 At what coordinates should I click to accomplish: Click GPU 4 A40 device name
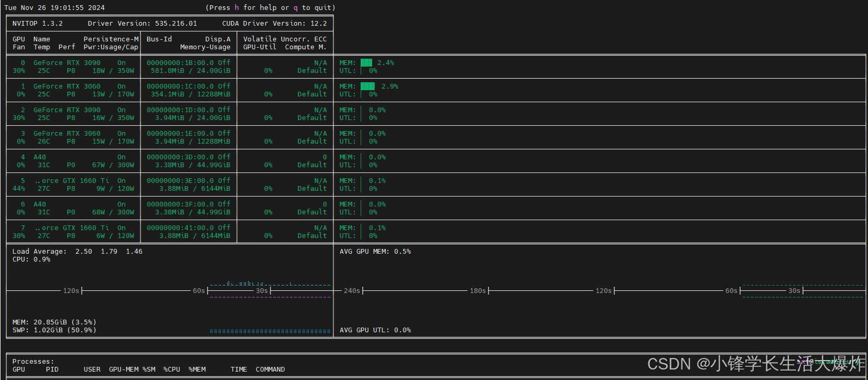(40, 157)
